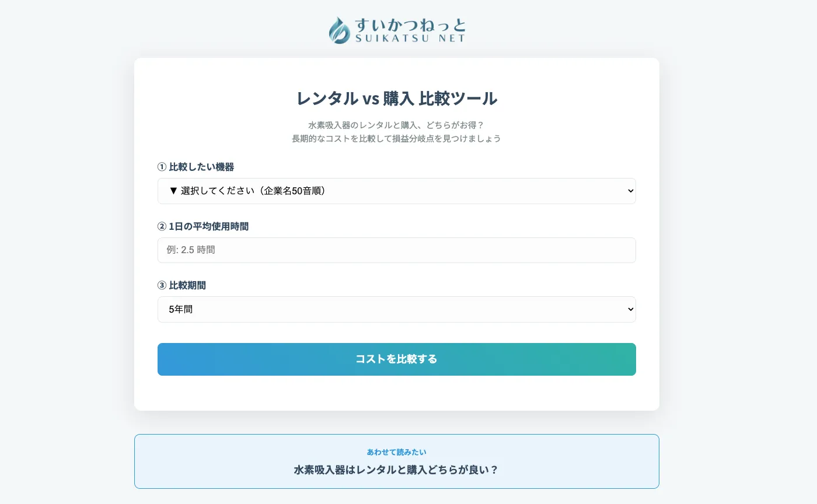Screen dimensions: 817x504
Task: Click the 損益分岐点 description text
Action: tap(396, 139)
